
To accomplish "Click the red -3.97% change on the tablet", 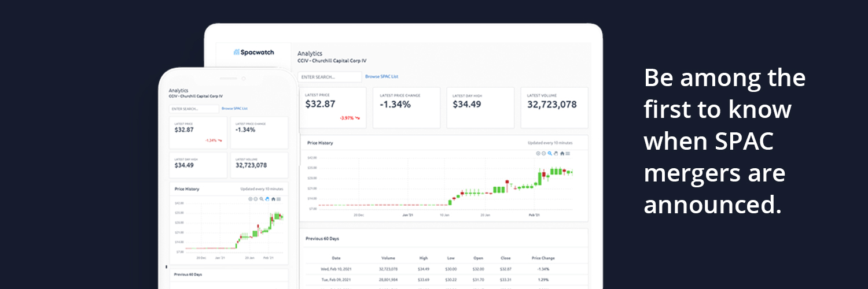I will 350,118.
